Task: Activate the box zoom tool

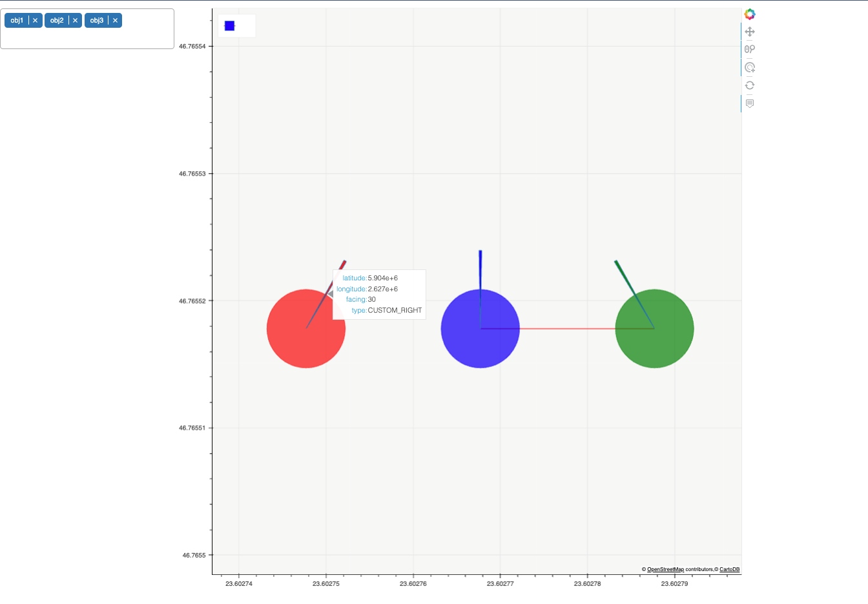Action: click(x=749, y=49)
